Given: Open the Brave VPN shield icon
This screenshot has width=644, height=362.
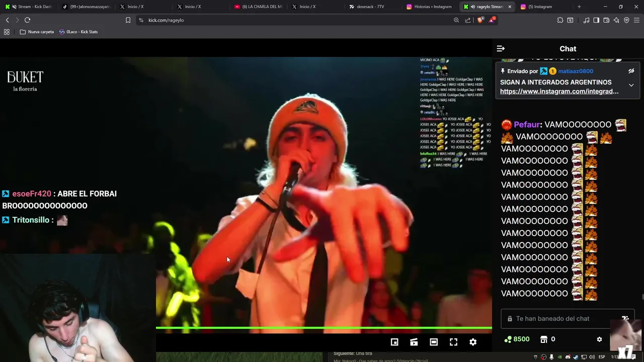Looking at the screenshot, I should click(626, 20).
